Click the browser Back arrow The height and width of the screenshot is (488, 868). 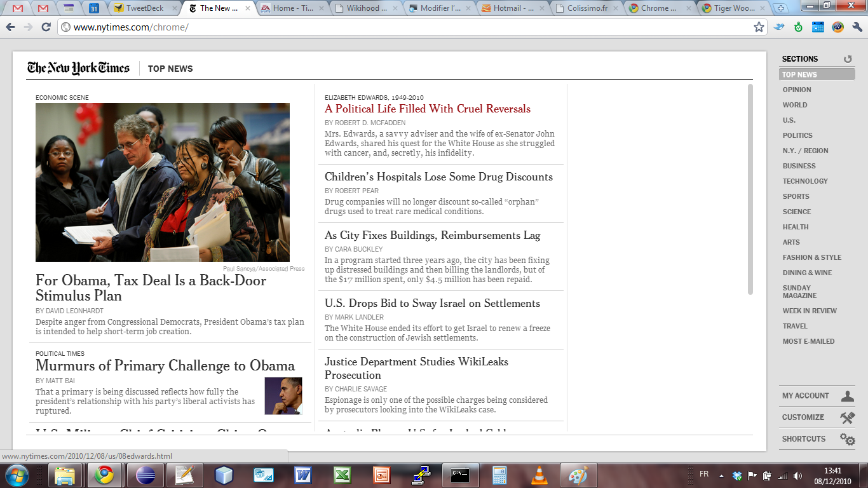click(10, 27)
